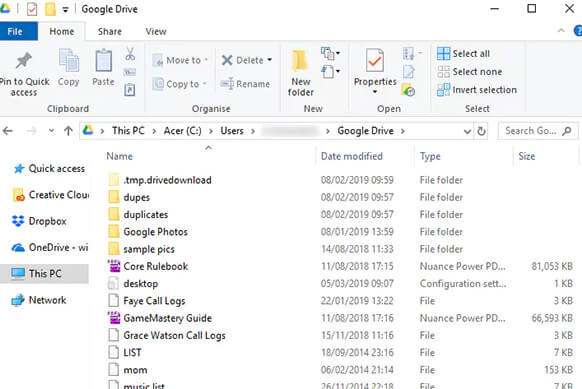Select OneDrive in the sidebar
582x389 pixels.
click(x=50, y=248)
